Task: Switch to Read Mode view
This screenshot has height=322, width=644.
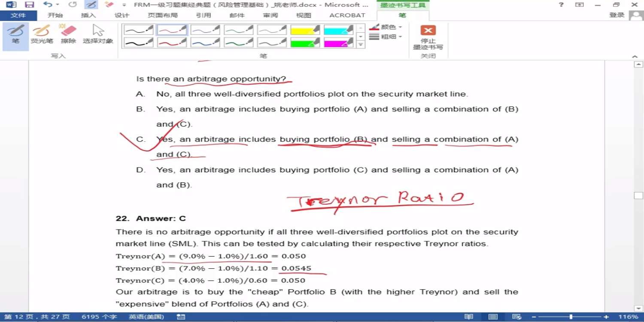Action: (x=468, y=317)
